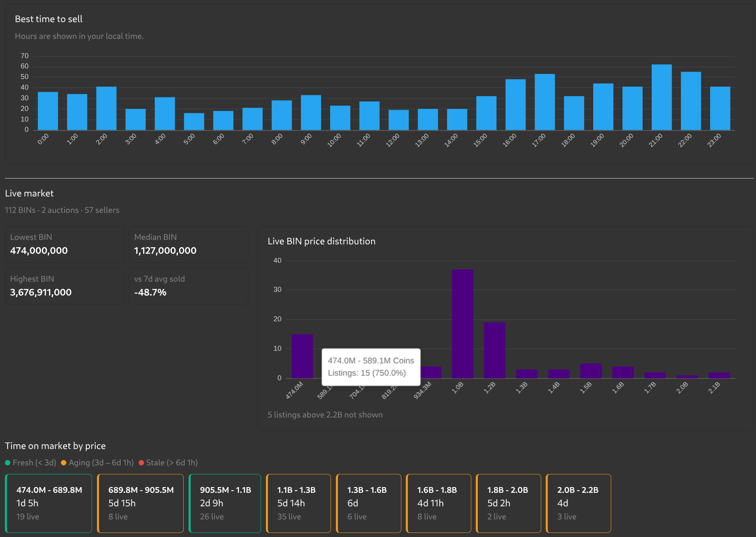Viewport: 756px width, 537px height.
Task: Select the 1.8B - 2.0B price card
Action: pos(509,503)
